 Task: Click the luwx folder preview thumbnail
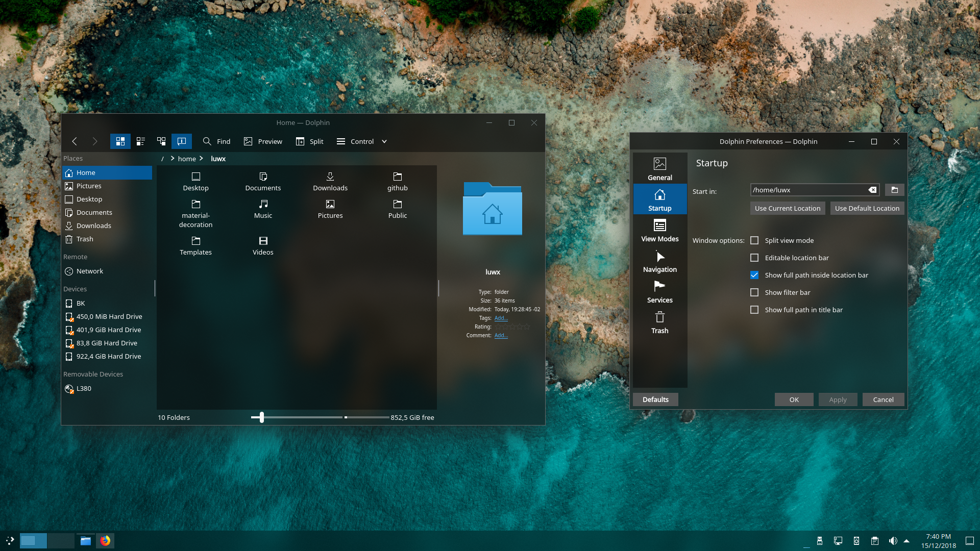pos(493,209)
